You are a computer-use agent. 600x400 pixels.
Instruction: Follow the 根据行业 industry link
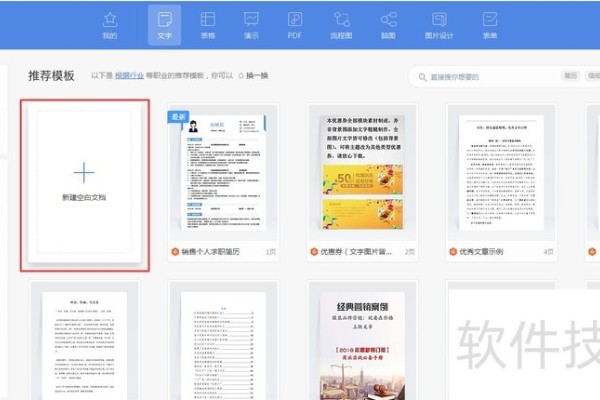tap(129, 75)
